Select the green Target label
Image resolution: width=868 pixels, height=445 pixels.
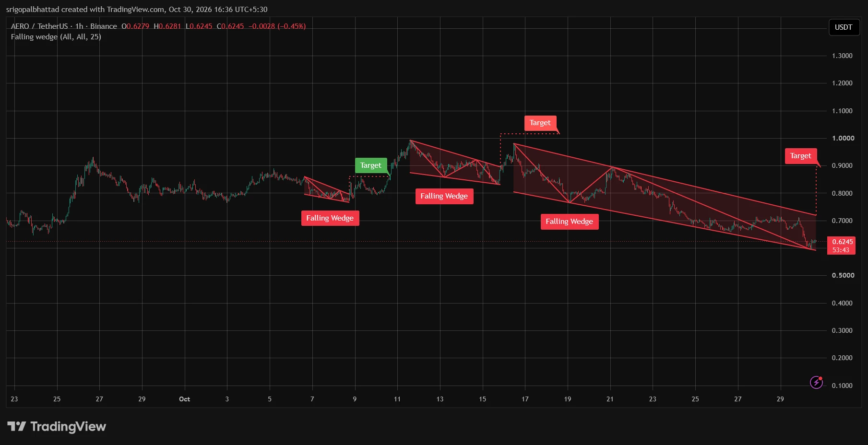[371, 165]
